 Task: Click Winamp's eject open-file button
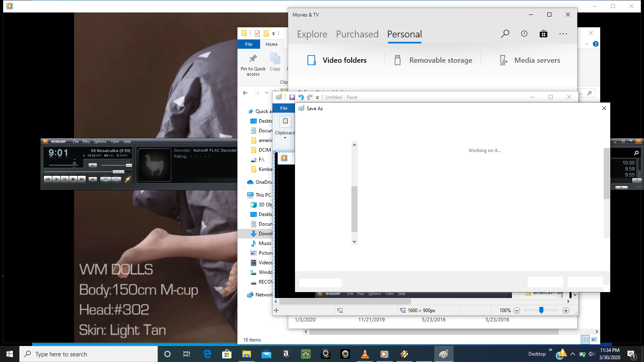point(93,179)
